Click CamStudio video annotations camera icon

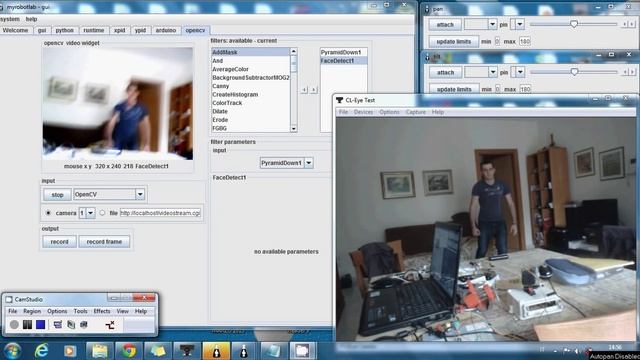coord(84,324)
